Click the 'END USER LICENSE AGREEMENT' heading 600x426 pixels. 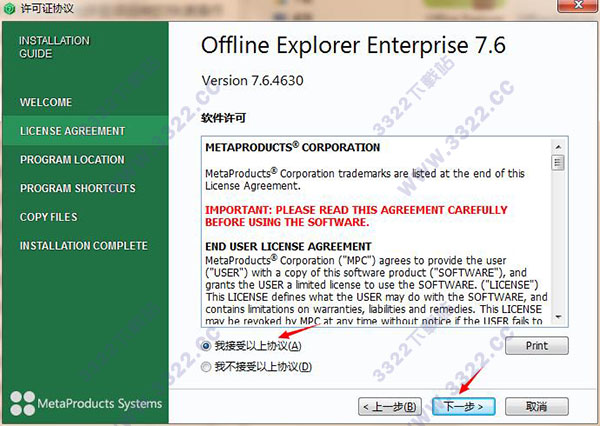289,246
